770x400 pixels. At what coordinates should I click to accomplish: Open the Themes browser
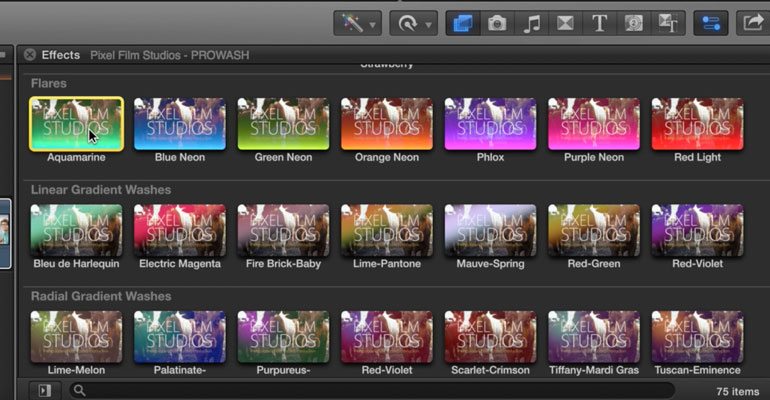(668, 23)
